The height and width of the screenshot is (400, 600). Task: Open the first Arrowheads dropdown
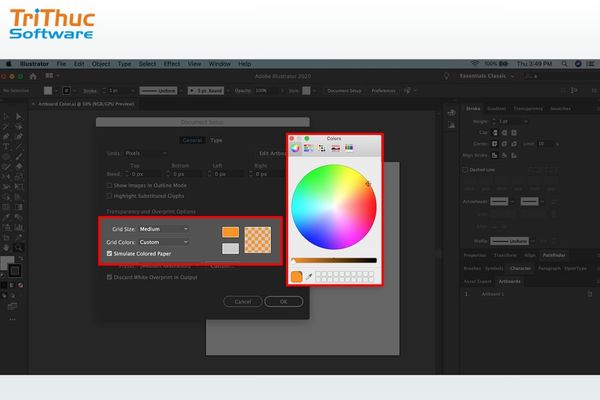pyautogui.click(x=502, y=201)
